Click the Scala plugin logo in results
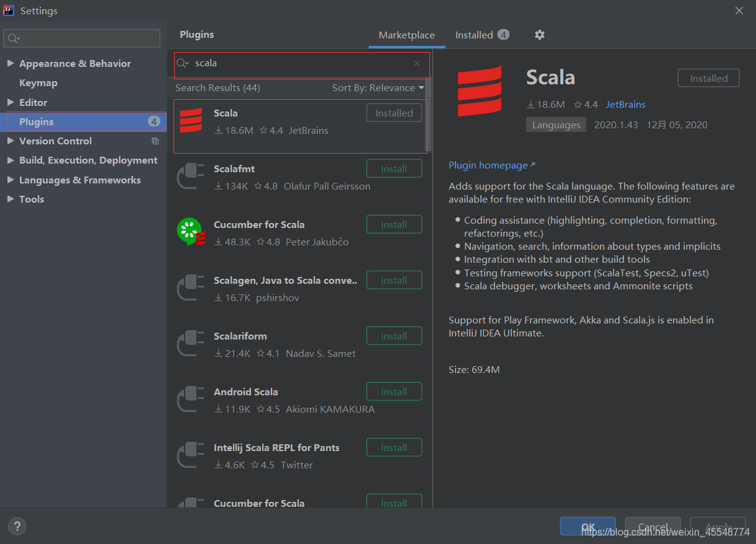The height and width of the screenshot is (544, 756). point(191,120)
